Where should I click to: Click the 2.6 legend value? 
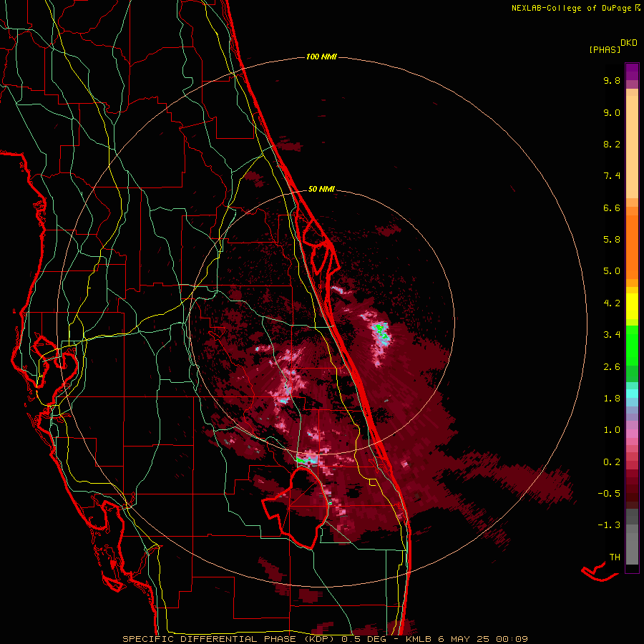point(612,367)
